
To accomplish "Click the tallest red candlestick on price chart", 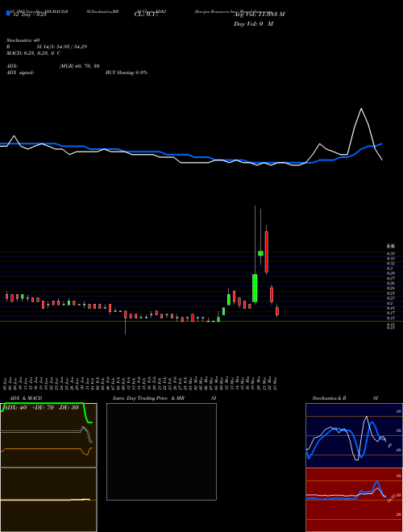I will 266,251.
